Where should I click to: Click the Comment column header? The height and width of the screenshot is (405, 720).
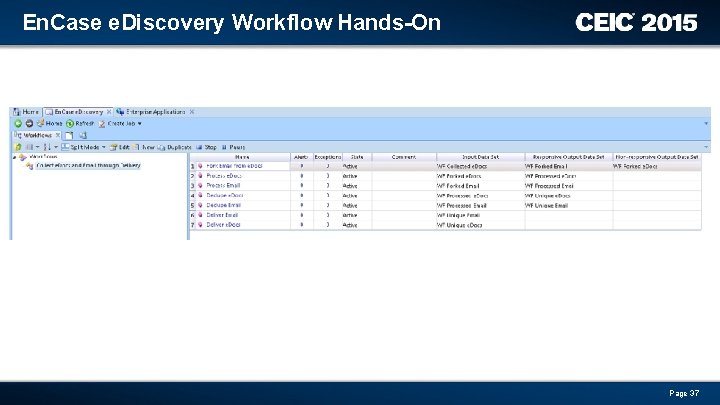404,157
